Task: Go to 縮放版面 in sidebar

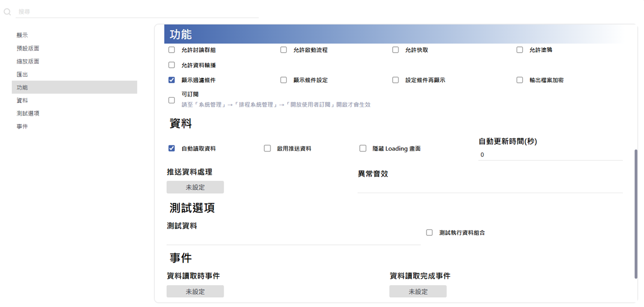Action: pyautogui.click(x=28, y=62)
